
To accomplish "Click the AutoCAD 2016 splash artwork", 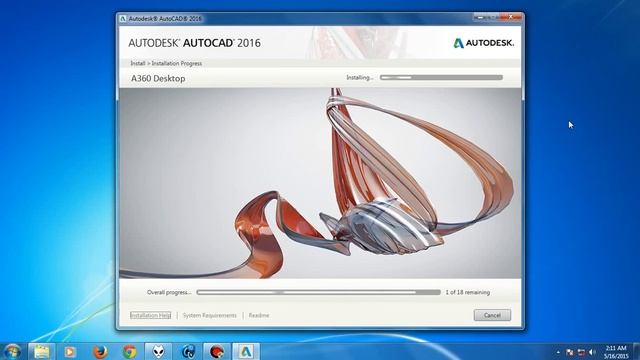I will point(320,183).
